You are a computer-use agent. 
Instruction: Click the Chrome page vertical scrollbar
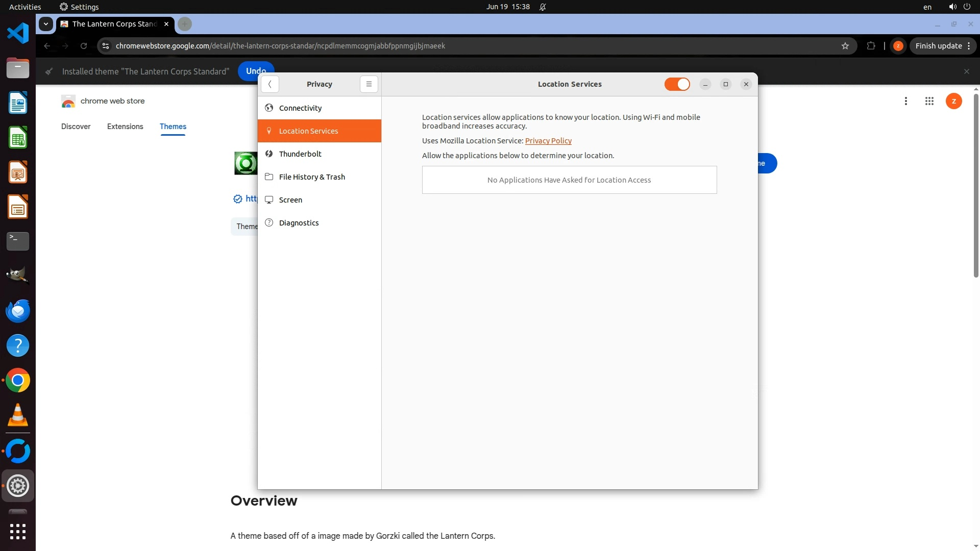(976, 186)
